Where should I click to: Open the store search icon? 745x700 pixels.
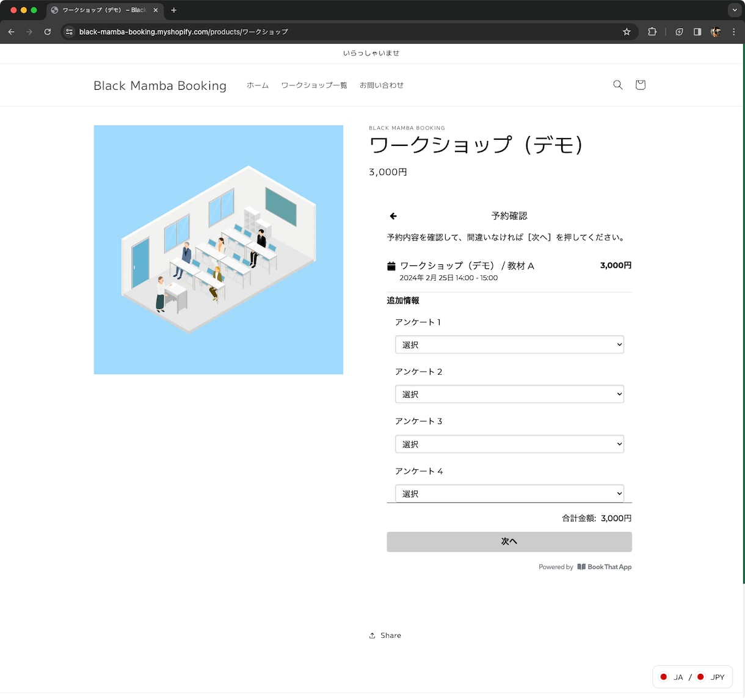(618, 85)
